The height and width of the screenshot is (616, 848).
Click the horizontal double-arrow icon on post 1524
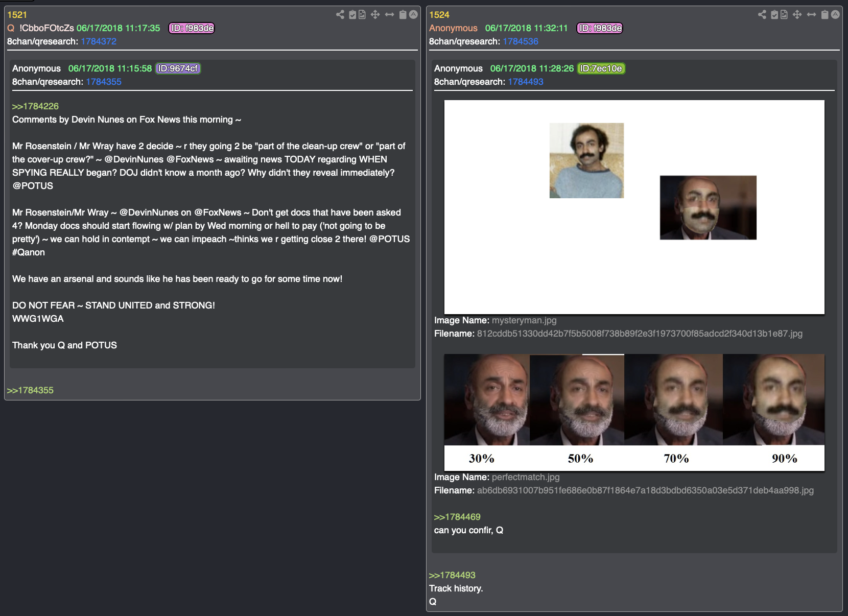tap(811, 14)
